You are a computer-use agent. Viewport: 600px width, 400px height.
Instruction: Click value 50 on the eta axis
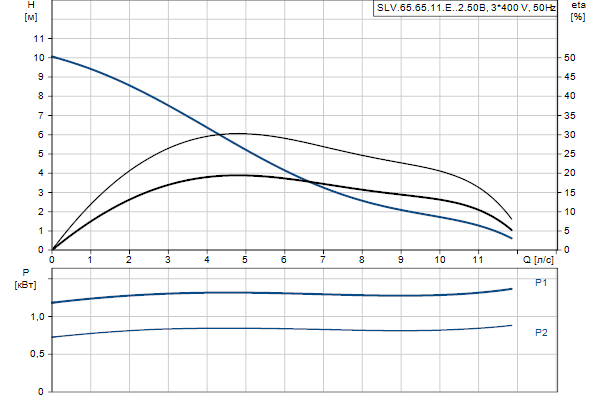coord(568,58)
